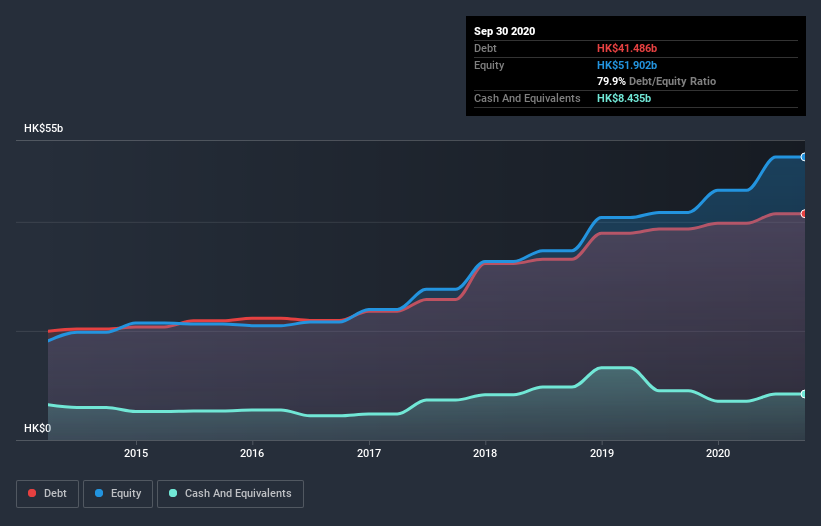This screenshot has height=526, width=821.
Task: Click the Debt row label in the tooltip
Action: (485, 49)
